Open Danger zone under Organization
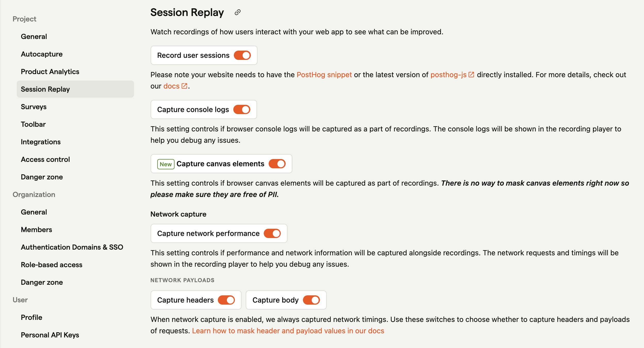The image size is (644, 348). coord(42,282)
